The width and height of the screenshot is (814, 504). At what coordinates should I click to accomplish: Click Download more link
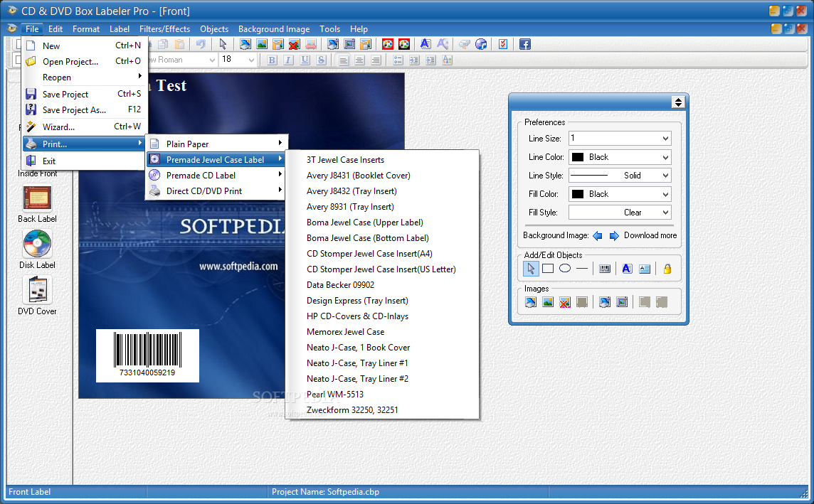650,235
